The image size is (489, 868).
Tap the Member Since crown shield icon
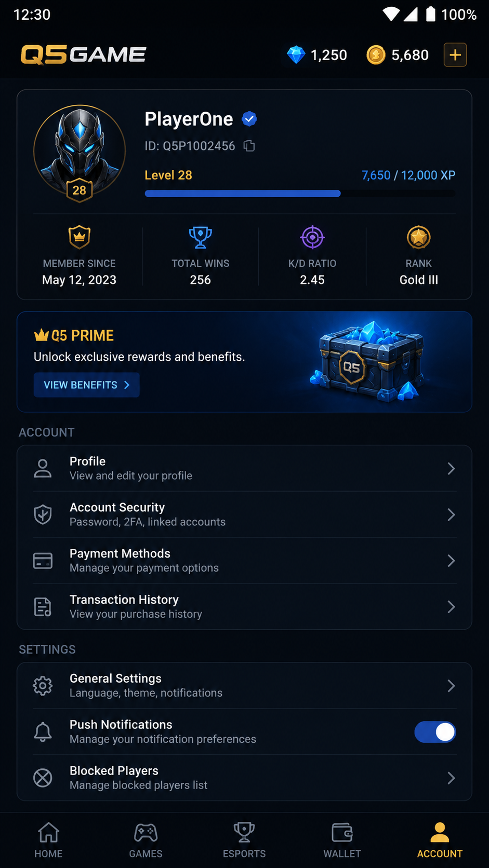click(x=80, y=237)
